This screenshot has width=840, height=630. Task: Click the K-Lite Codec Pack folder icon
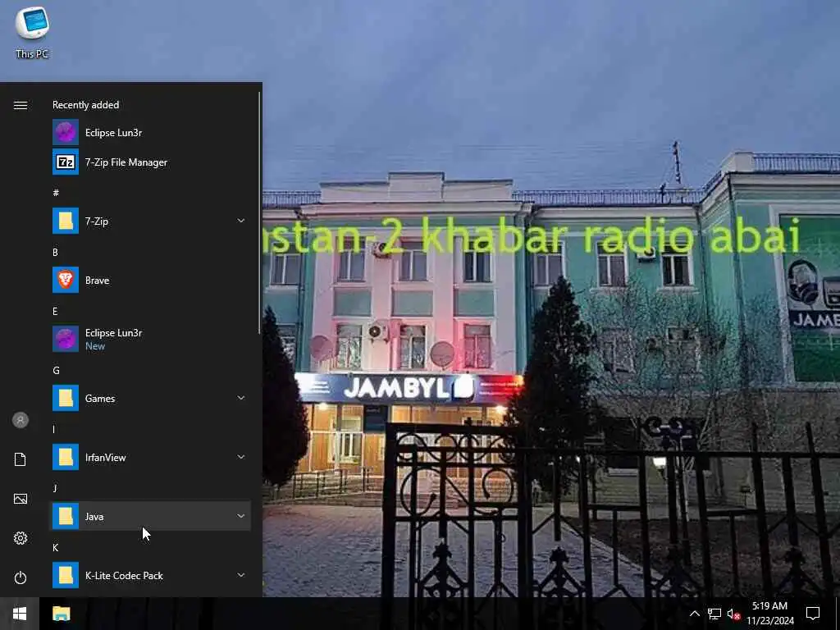(66, 575)
